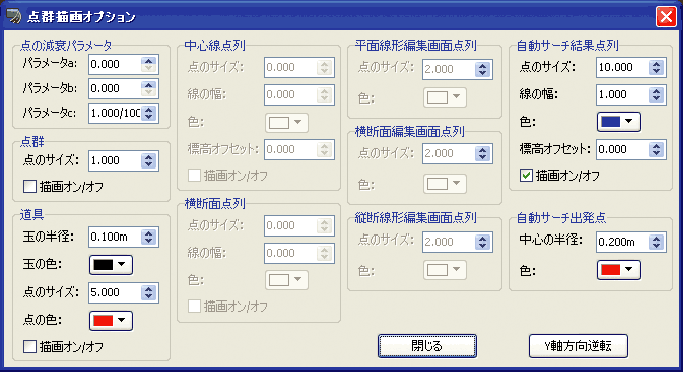Click the Y軸方向逆転 button
The width and height of the screenshot is (683, 372).
[x=578, y=346]
